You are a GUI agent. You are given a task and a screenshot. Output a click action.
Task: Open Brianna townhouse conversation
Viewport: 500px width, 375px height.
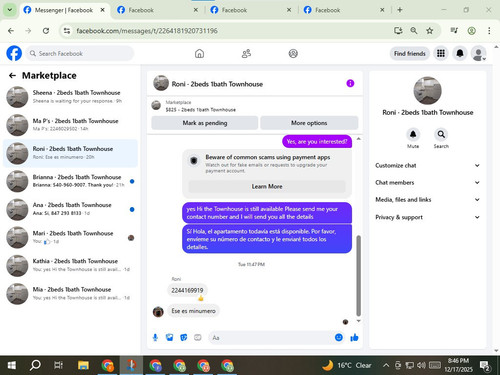[x=70, y=181]
